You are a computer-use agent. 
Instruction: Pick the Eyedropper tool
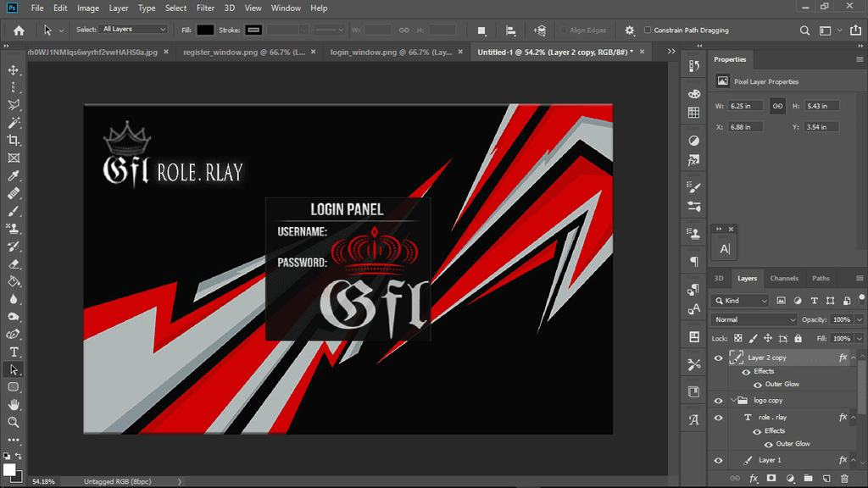[x=14, y=176]
